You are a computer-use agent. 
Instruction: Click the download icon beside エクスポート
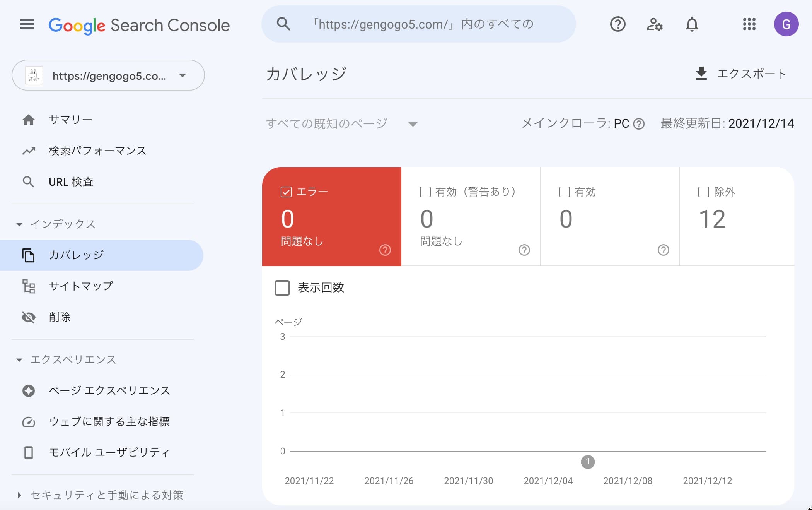(x=701, y=74)
